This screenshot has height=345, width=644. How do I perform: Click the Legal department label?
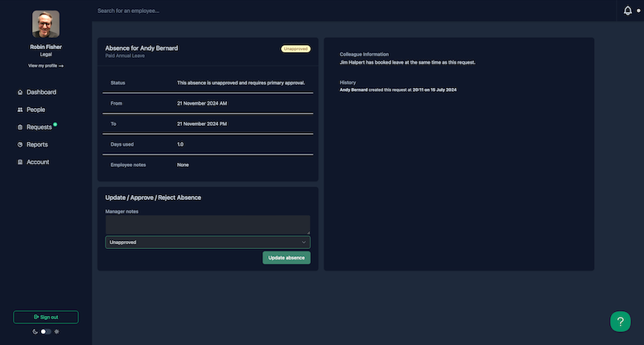(46, 54)
